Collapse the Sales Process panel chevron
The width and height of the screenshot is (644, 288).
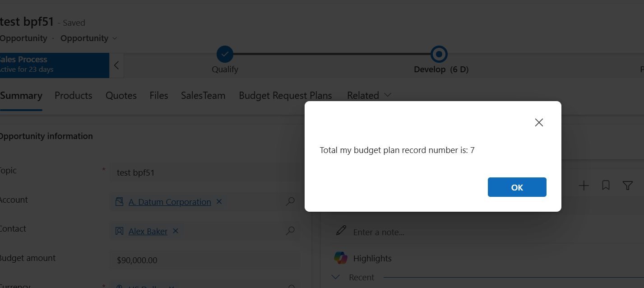click(116, 65)
